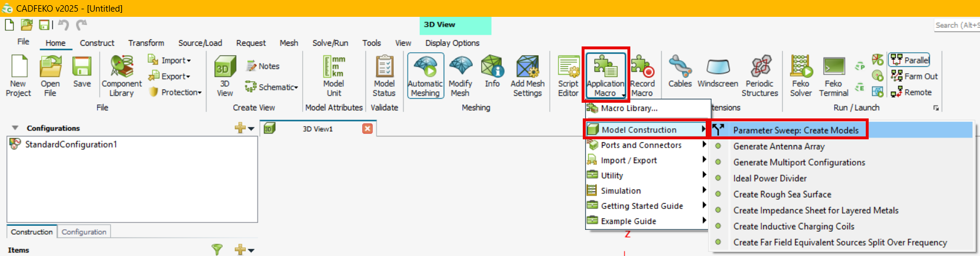Screen dimensions: 980x256
Task: Click the Search field
Action: 957,25
